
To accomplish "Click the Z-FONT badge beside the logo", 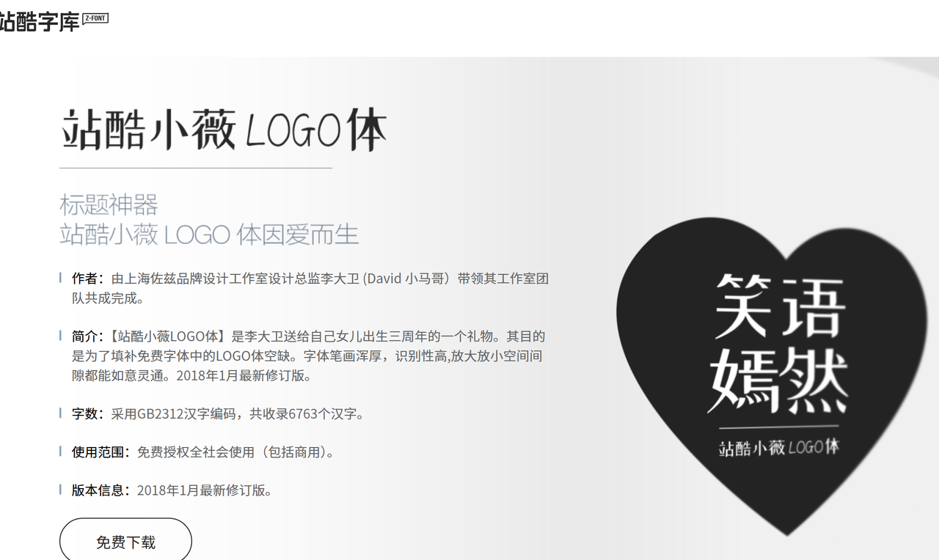I will point(95,18).
